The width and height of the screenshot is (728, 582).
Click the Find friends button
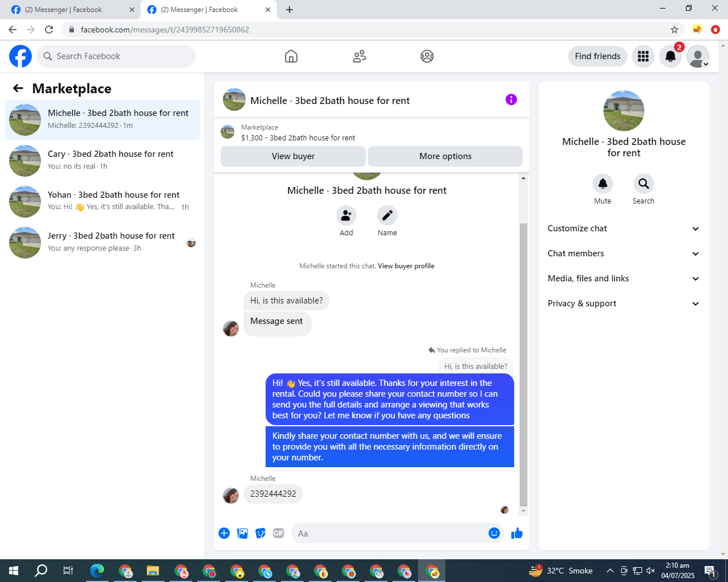(598, 56)
